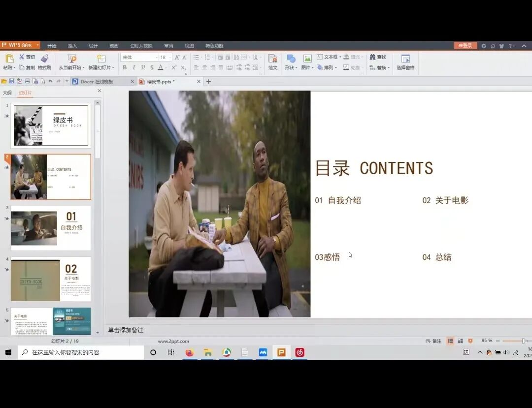Toggle bold formatting with the B icon
This screenshot has height=408, width=532.
click(124, 67)
